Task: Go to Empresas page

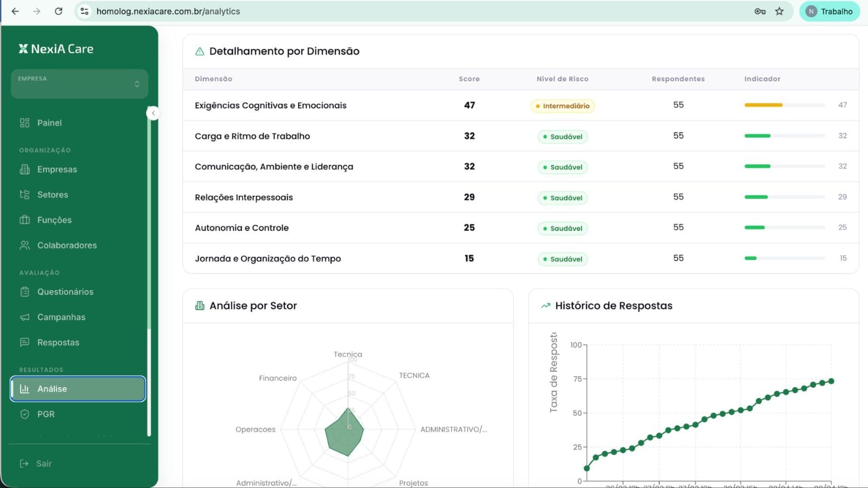Action: click(78, 169)
